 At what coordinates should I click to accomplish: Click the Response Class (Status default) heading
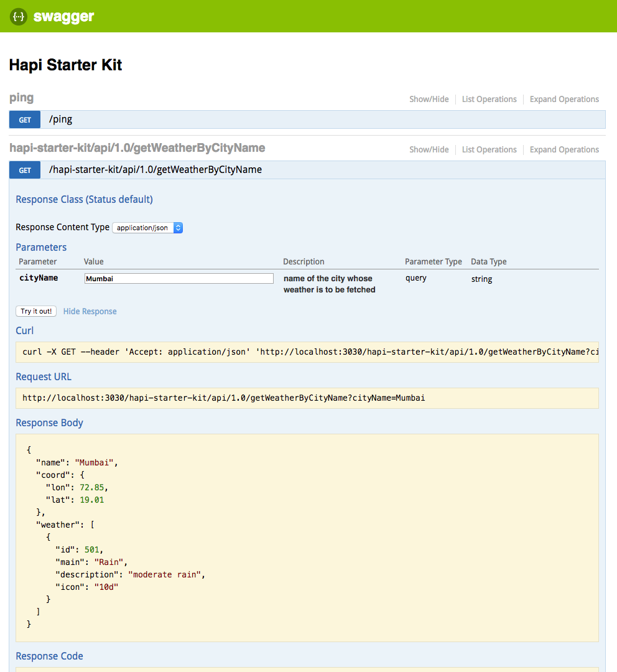(85, 199)
